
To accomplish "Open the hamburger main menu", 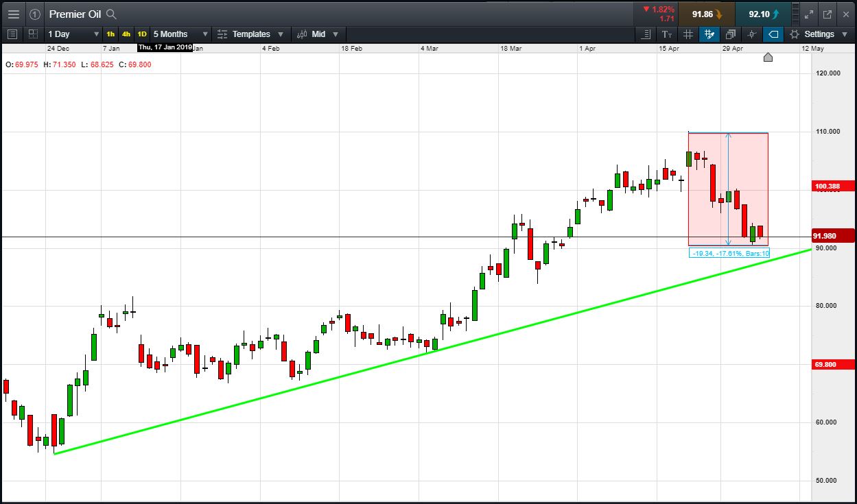I will pos(14,14).
